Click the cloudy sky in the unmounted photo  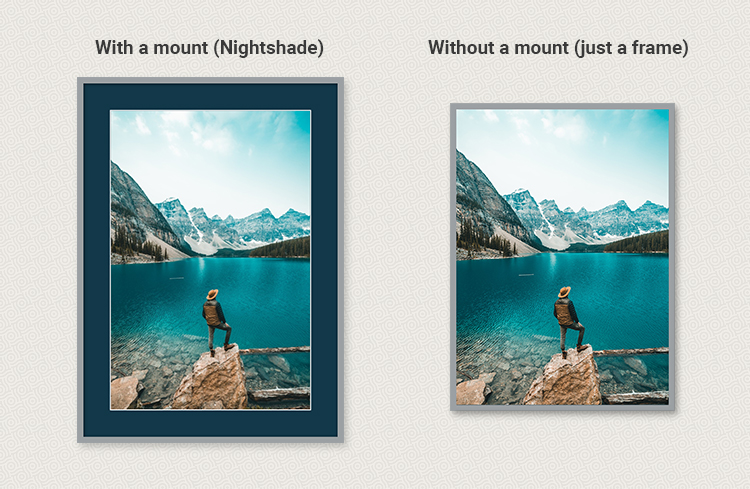(x=562, y=144)
